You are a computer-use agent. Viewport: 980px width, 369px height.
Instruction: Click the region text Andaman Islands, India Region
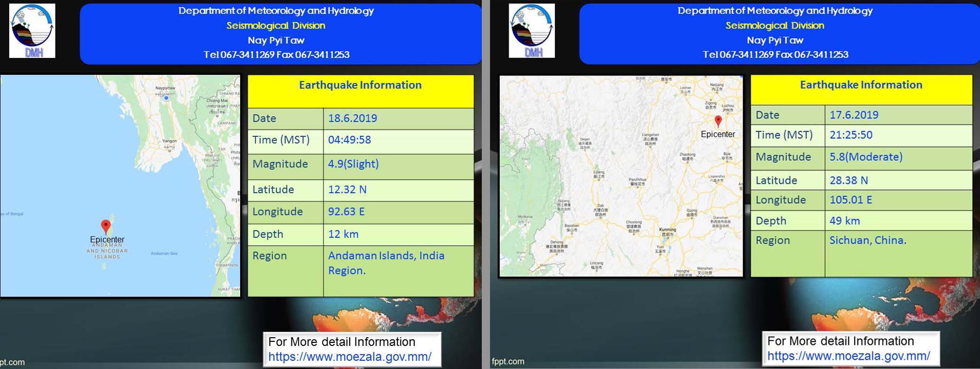coord(386,263)
